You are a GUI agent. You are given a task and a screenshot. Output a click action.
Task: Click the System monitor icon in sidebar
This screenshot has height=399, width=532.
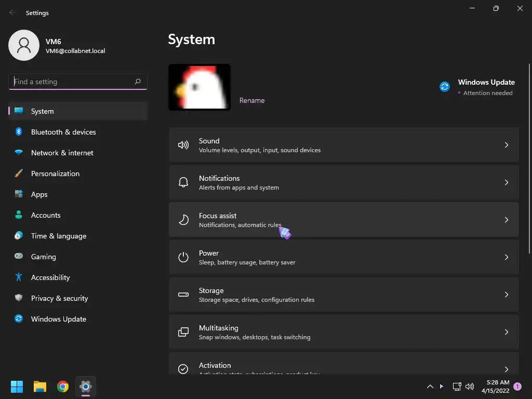click(19, 111)
